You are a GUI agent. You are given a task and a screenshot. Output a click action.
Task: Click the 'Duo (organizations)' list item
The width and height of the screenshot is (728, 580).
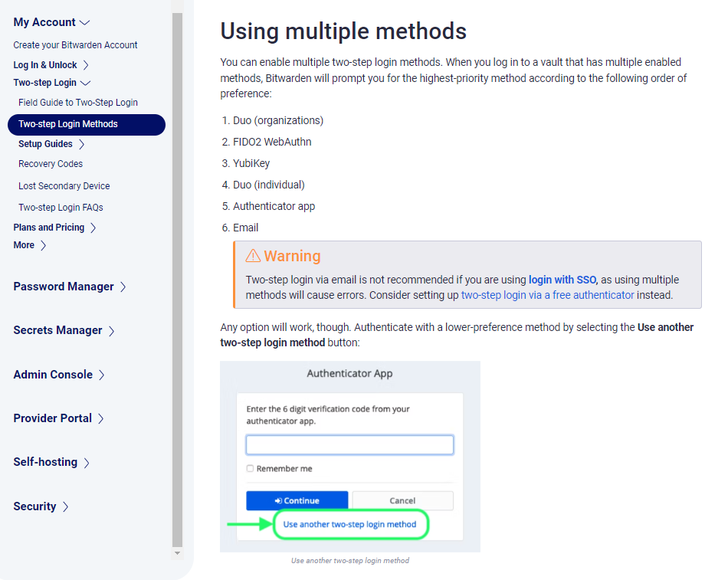click(278, 121)
